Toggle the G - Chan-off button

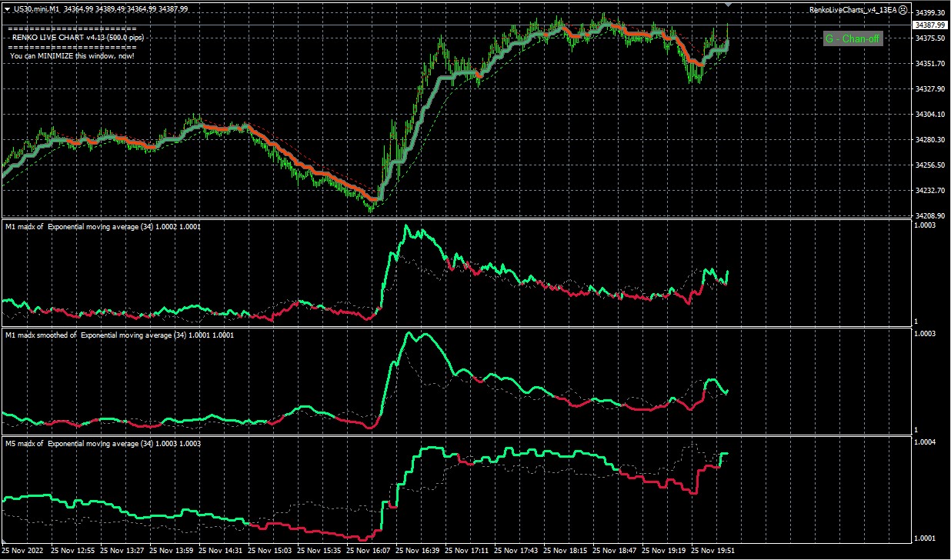pos(853,38)
